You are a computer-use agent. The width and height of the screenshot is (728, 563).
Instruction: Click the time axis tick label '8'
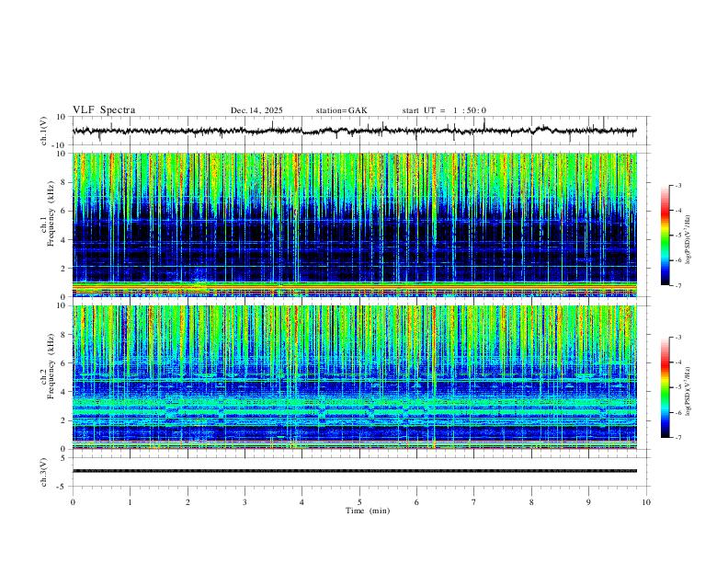tap(531, 502)
